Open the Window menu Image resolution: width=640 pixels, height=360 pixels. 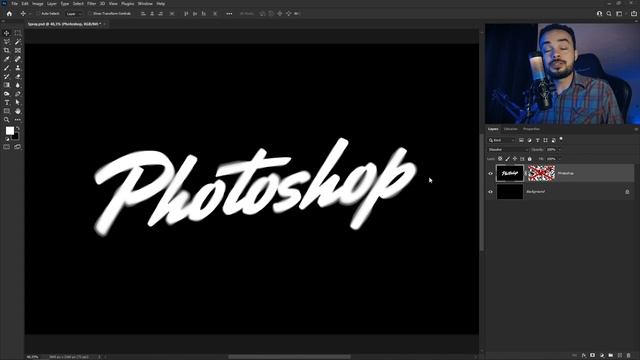[x=145, y=4]
